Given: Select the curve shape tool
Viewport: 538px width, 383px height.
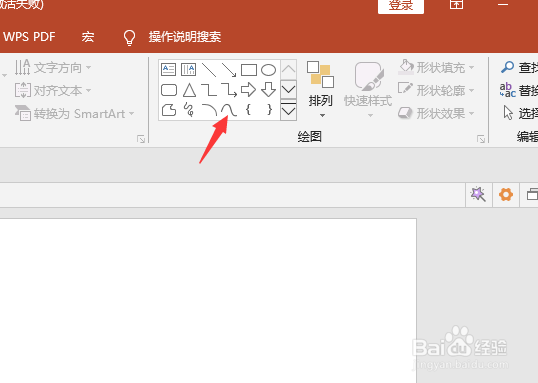Looking at the screenshot, I should point(229,110).
